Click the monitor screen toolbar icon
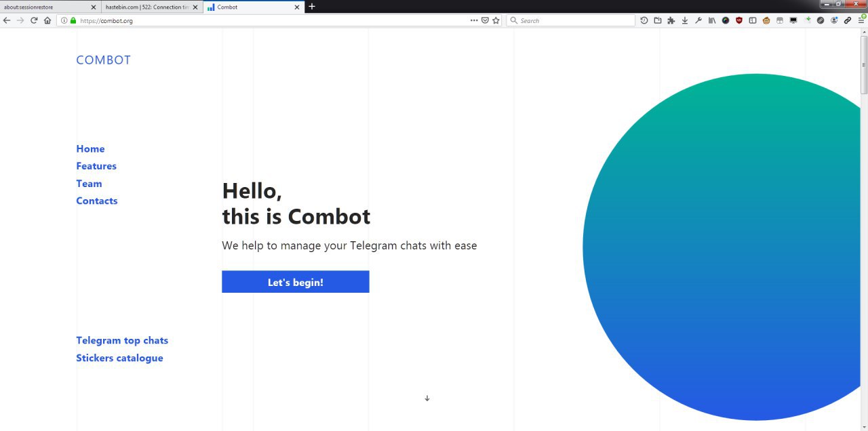The height and width of the screenshot is (431, 868). (793, 20)
